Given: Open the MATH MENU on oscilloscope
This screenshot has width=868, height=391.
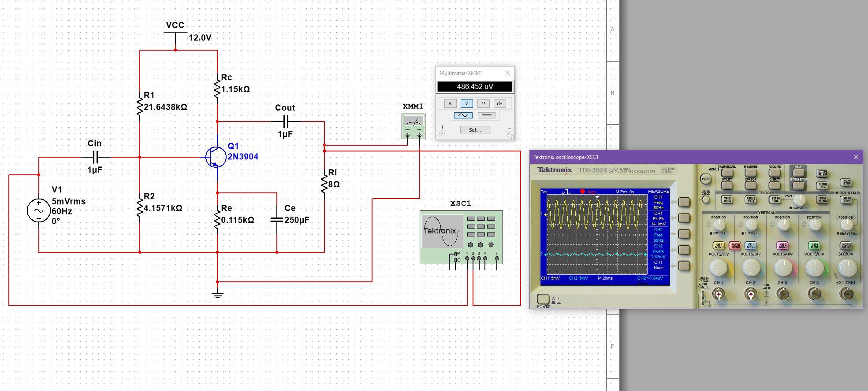Looking at the screenshot, I should [735, 246].
